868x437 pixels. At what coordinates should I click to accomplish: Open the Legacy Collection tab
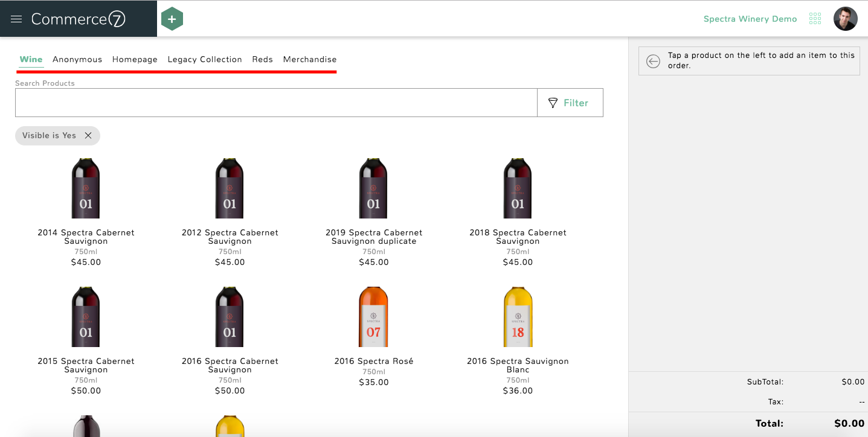(204, 59)
